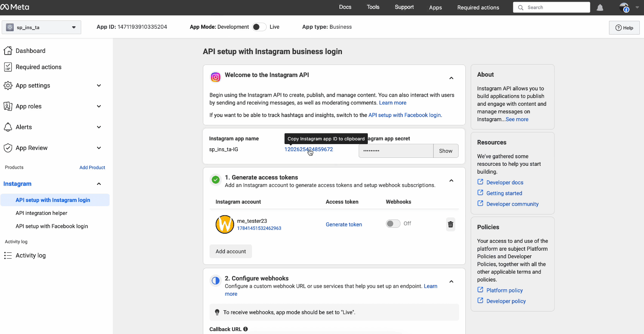Click the Generate token link

coord(344,224)
